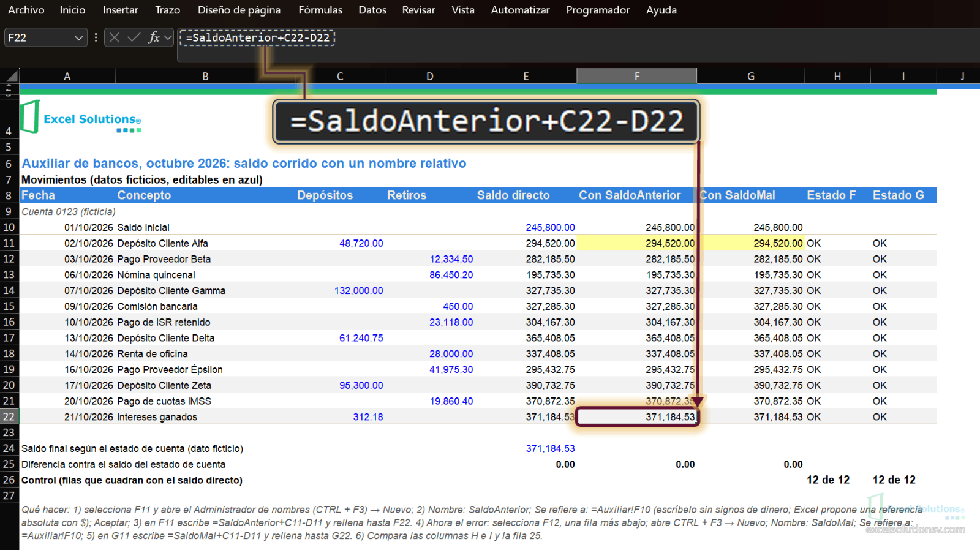This screenshot has width=980, height=550.
Task: Click yellow highlighted cell F11 294,520.00
Action: coord(637,243)
